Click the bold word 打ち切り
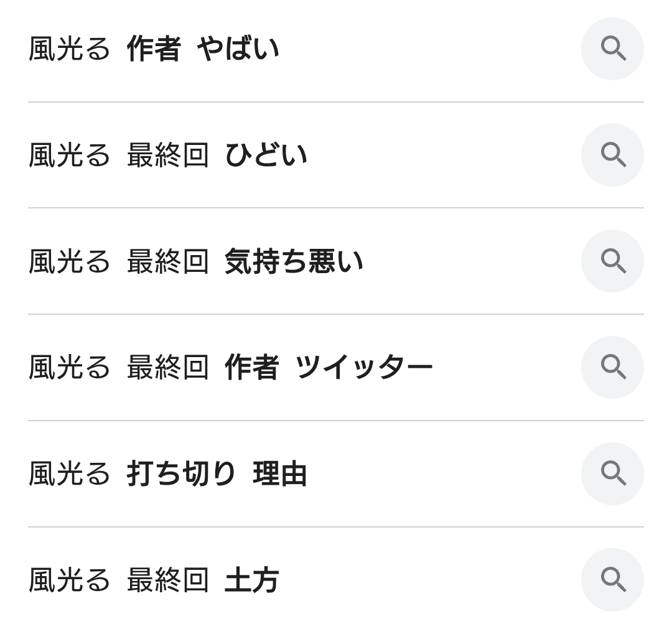This screenshot has height=624, width=672. click(181, 474)
